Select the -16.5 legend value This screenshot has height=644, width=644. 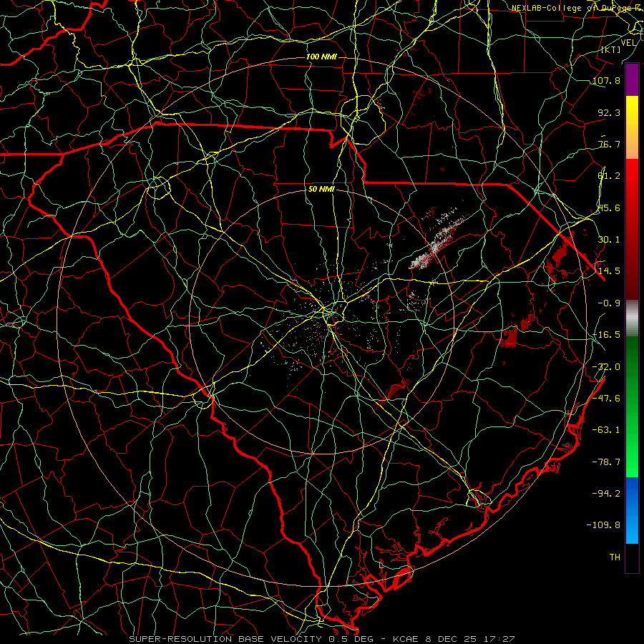(606, 335)
